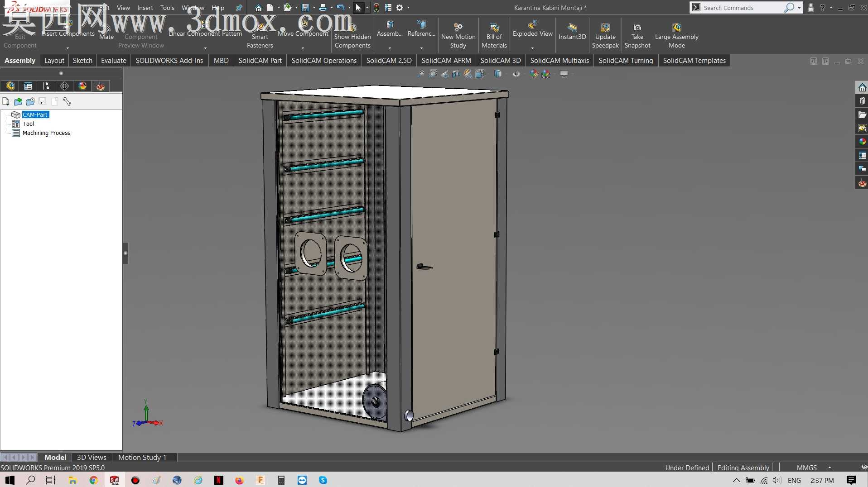Viewport: 868px width, 487px height.
Task: Select the Tool tree item
Action: (28, 124)
